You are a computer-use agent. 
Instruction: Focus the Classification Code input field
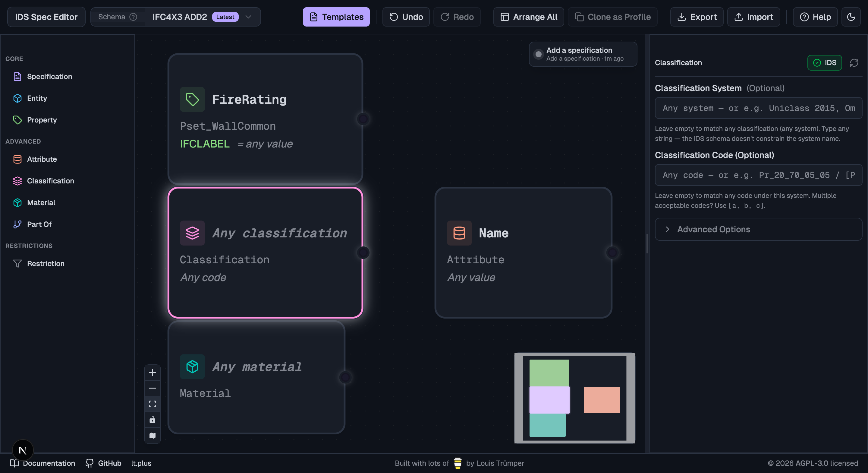pyautogui.click(x=758, y=175)
